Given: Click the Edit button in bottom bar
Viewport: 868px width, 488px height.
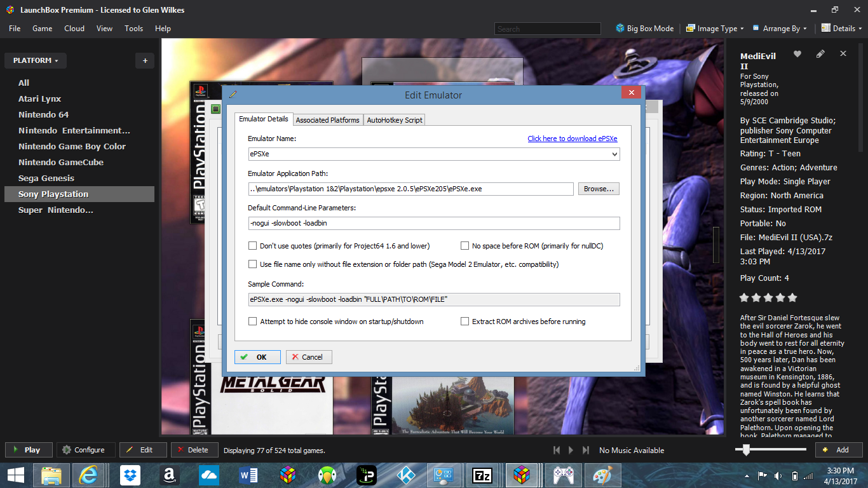Looking at the screenshot, I should pos(143,450).
